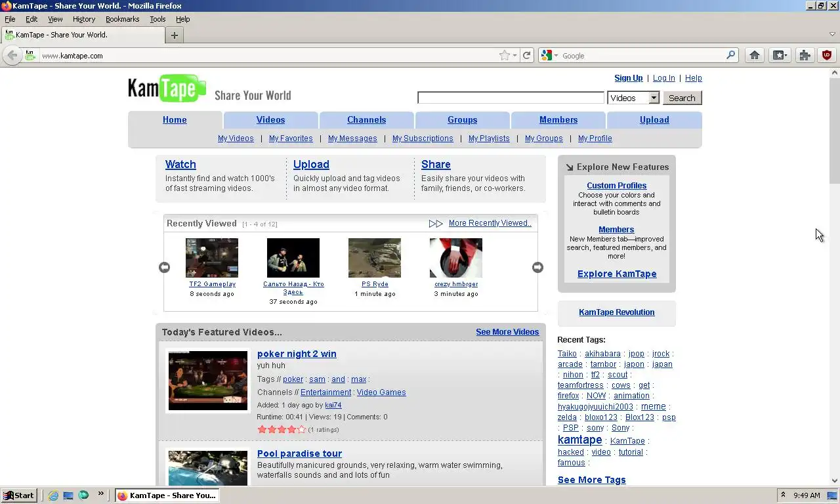
Task: Click the Sign Up link
Action: point(628,78)
